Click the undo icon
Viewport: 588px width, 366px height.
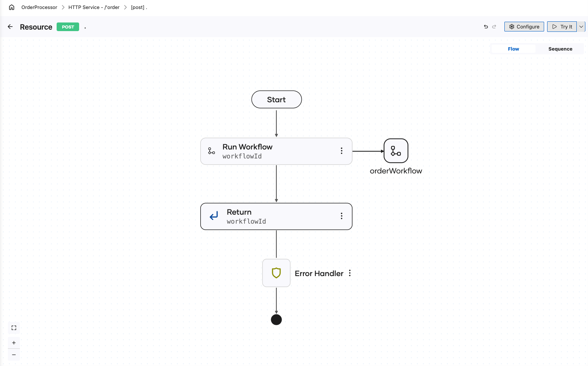pos(486,27)
